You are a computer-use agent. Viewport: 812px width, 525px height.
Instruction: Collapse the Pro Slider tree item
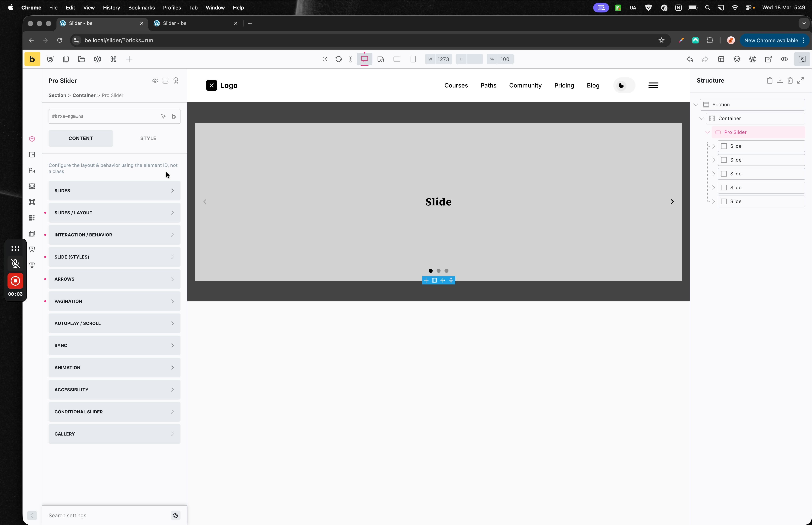pyautogui.click(x=708, y=132)
